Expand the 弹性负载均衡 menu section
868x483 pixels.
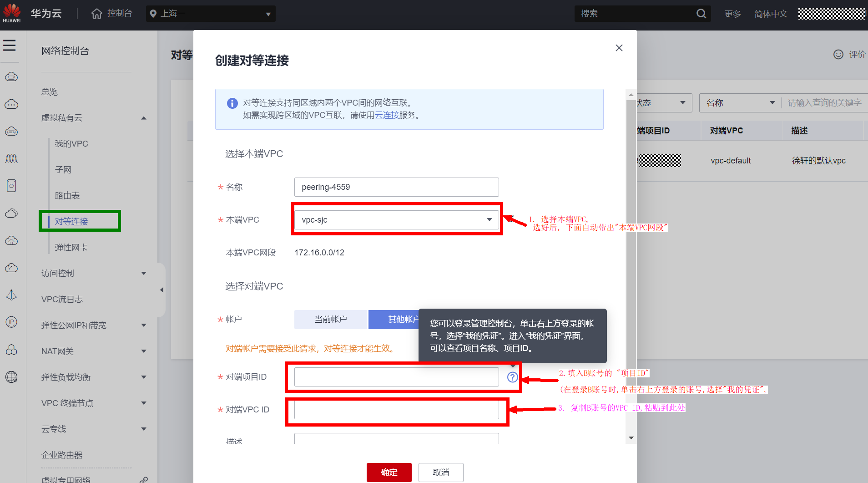[x=144, y=377]
